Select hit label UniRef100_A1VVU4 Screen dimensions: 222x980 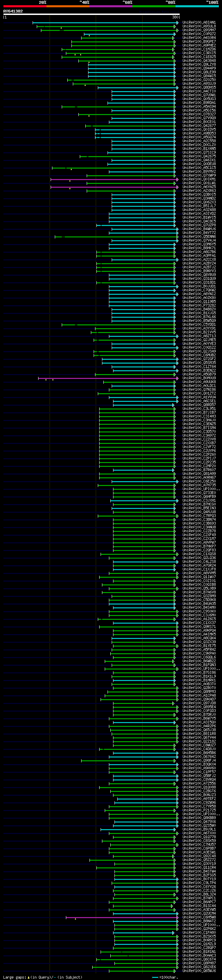(199, 397)
